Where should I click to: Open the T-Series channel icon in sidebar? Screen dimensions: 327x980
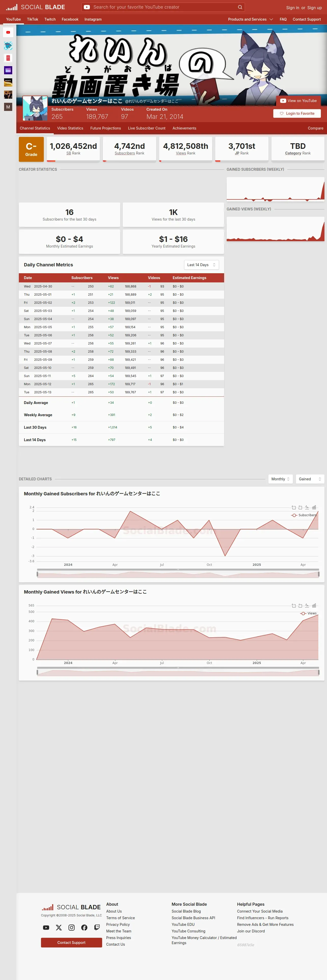[8, 58]
